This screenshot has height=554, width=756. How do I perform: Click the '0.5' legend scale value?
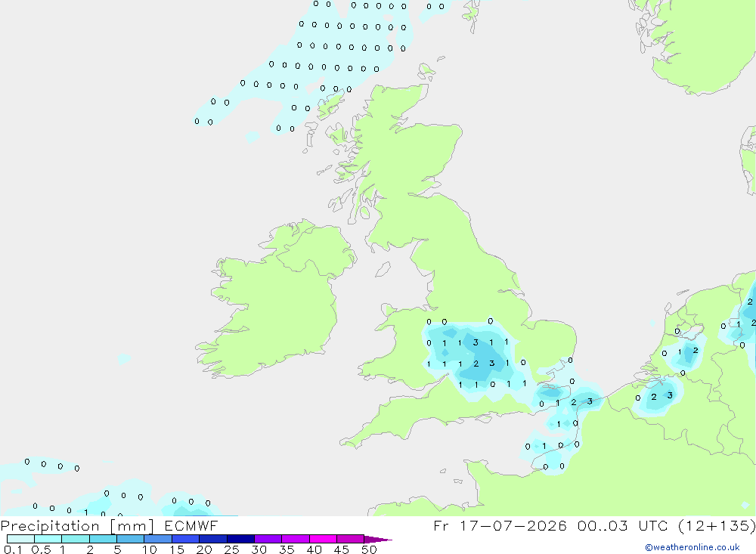pos(41,549)
